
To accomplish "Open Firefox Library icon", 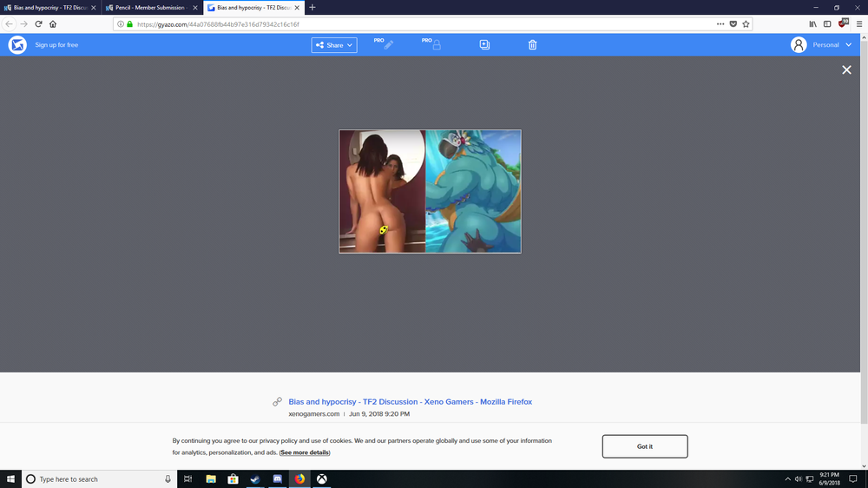I will click(x=812, y=23).
